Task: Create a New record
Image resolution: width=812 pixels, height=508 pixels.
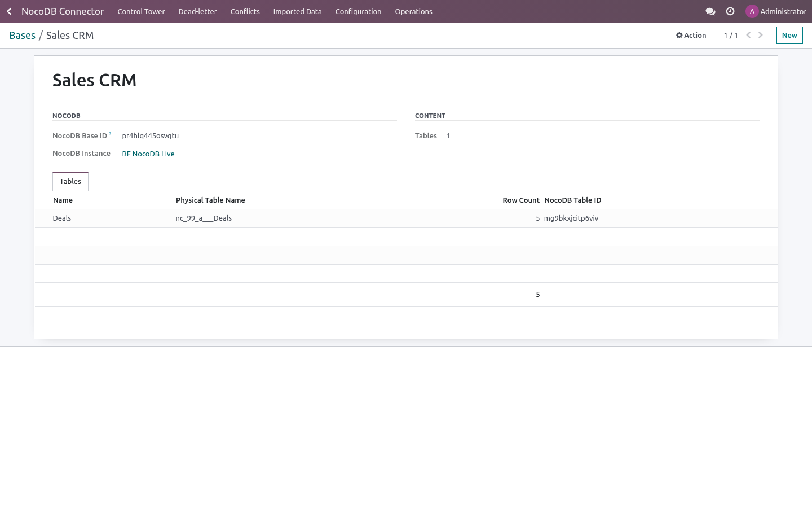Action: 789,35
